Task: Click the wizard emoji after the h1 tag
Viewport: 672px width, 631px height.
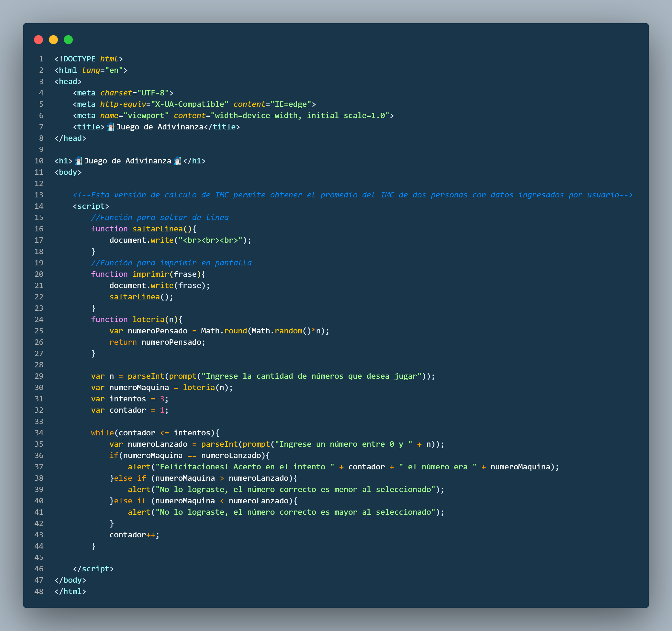Action: tap(79, 161)
